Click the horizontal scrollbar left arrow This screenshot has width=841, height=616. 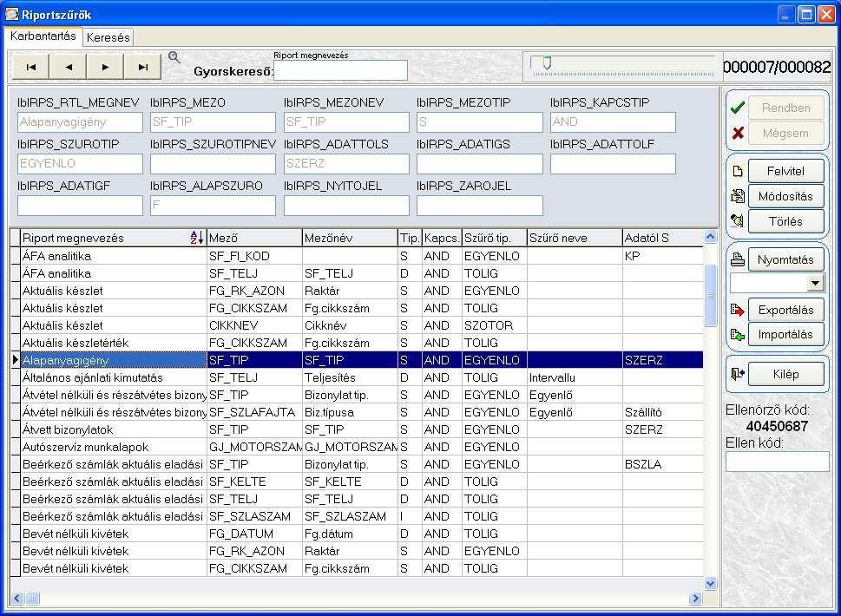16,598
